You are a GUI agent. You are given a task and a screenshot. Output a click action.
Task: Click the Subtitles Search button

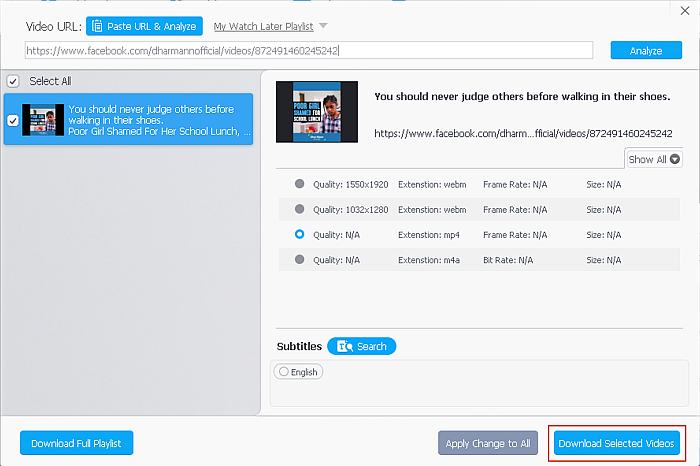coord(362,346)
